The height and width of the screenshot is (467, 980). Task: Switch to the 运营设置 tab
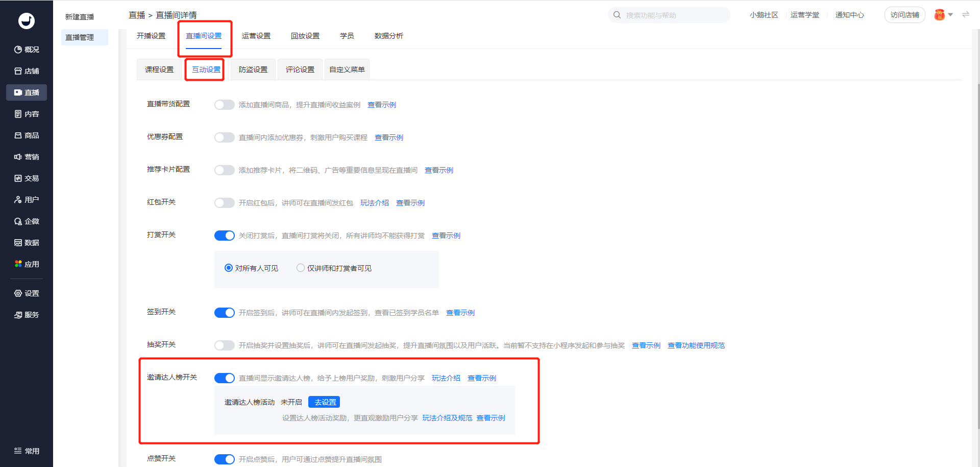[256, 36]
